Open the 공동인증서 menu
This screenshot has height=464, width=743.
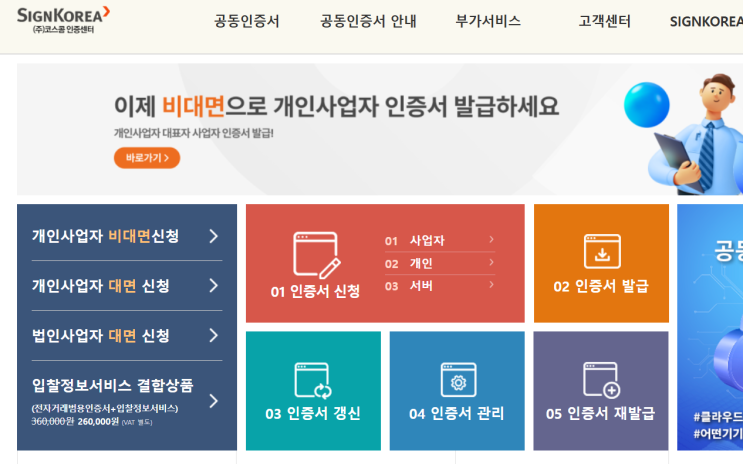point(247,21)
